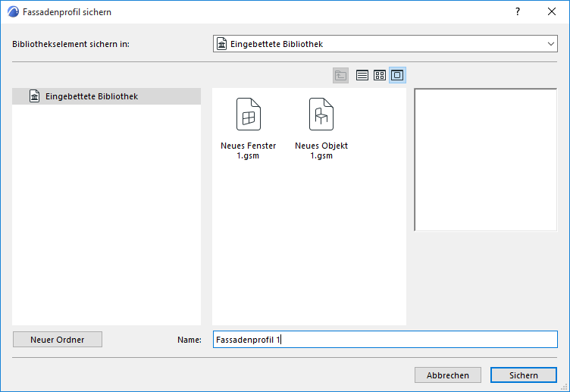Click the Archicad logo in title bar
The image size is (570, 392).
click(x=13, y=12)
